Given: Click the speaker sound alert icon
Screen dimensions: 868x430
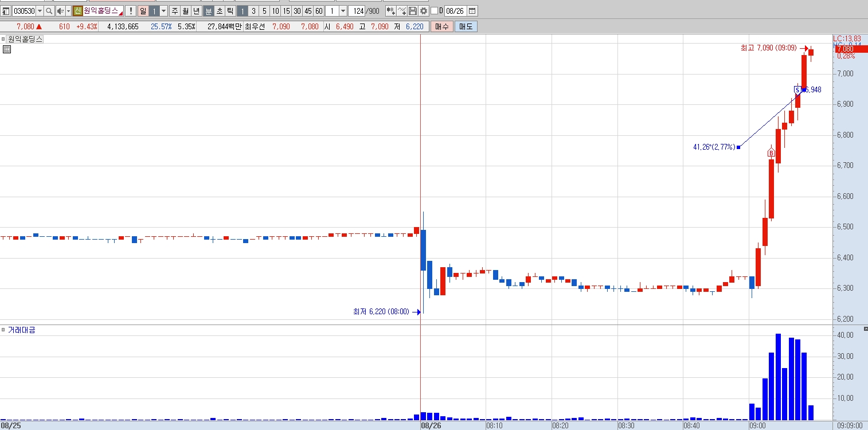Looking at the screenshot, I should pyautogui.click(x=60, y=11).
